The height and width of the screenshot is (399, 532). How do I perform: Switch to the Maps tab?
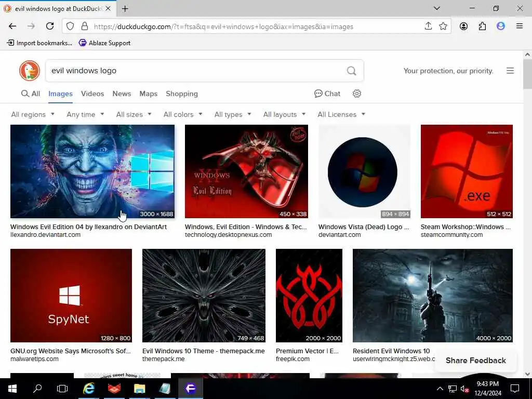pyautogui.click(x=148, y=94)
